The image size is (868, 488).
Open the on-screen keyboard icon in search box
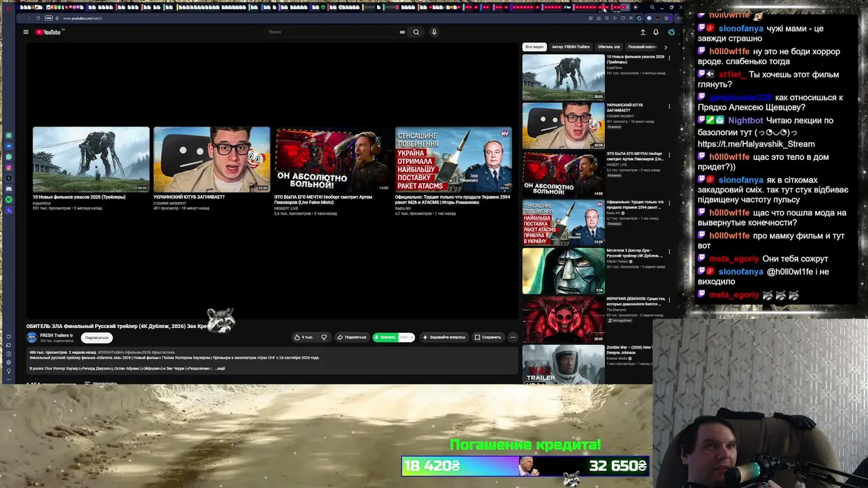[402, 32]
